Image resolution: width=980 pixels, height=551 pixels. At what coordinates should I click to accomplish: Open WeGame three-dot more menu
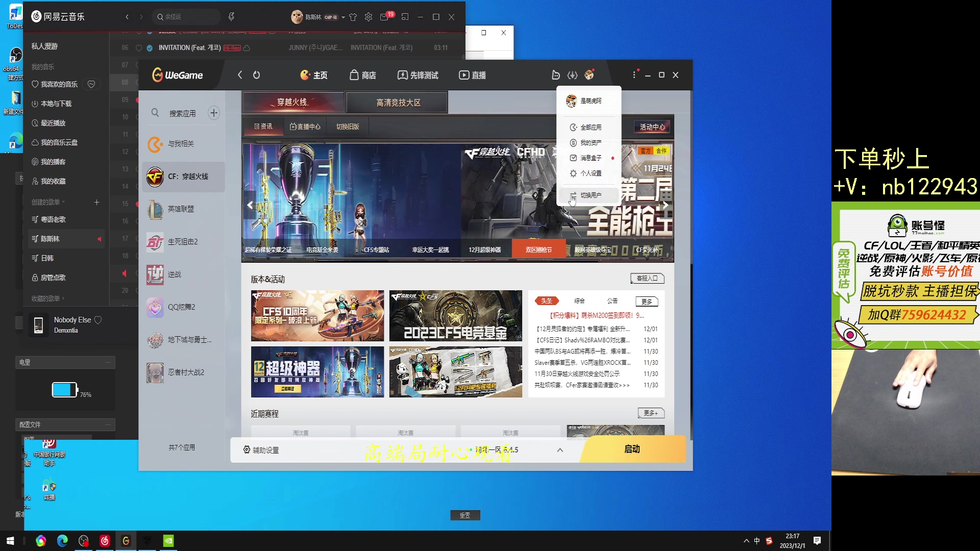click(634, 74)
